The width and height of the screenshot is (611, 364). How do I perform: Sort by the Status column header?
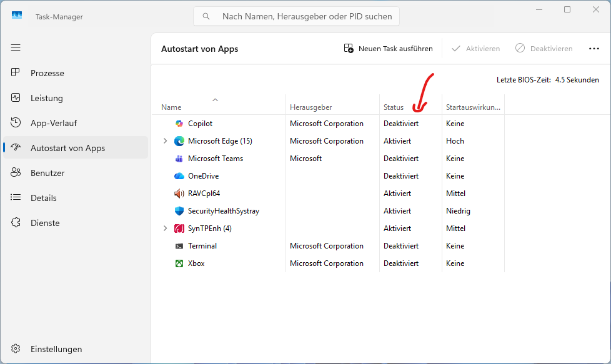[394, 107]
